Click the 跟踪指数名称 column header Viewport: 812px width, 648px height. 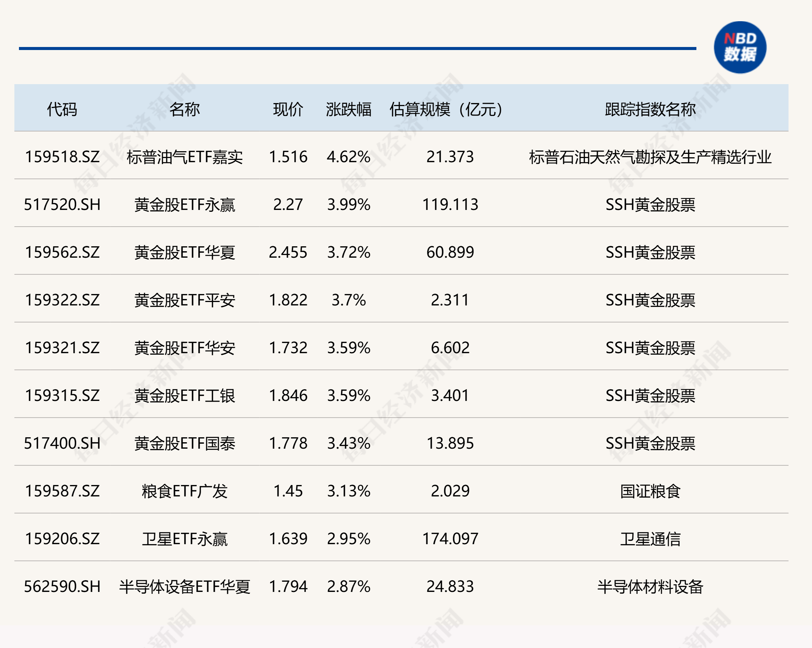[650, 110]
